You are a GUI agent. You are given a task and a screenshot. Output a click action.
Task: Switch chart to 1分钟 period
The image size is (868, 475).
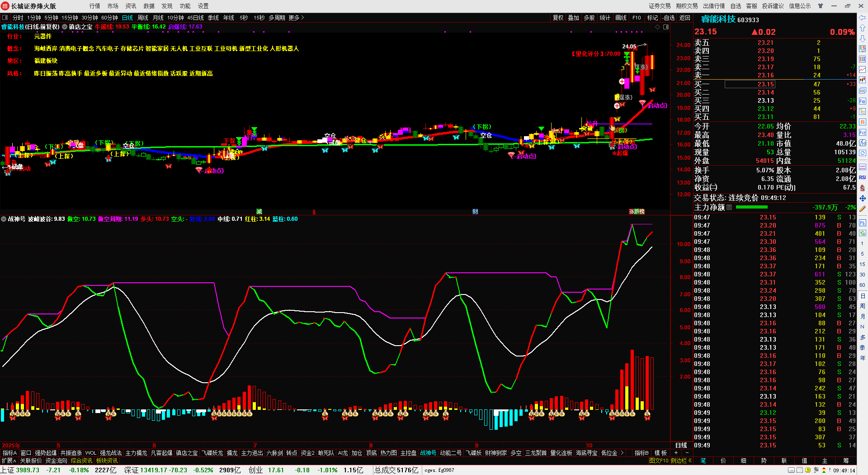[x=34, y=18]
